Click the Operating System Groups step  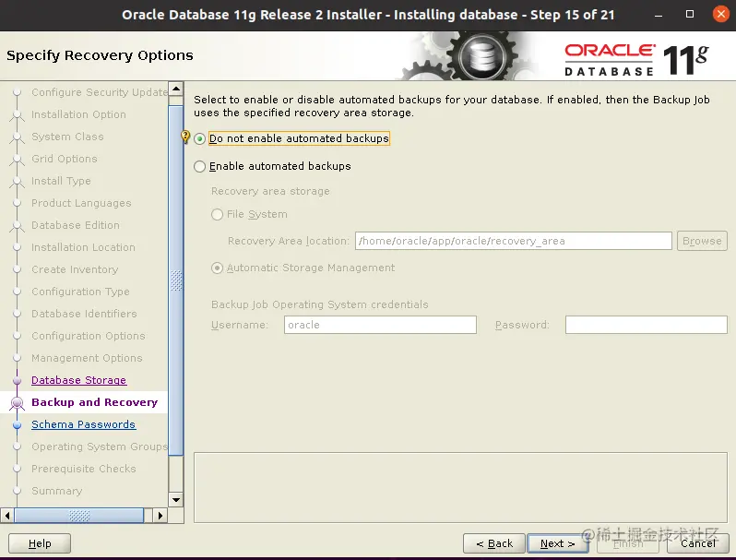[x=100, y=447]
